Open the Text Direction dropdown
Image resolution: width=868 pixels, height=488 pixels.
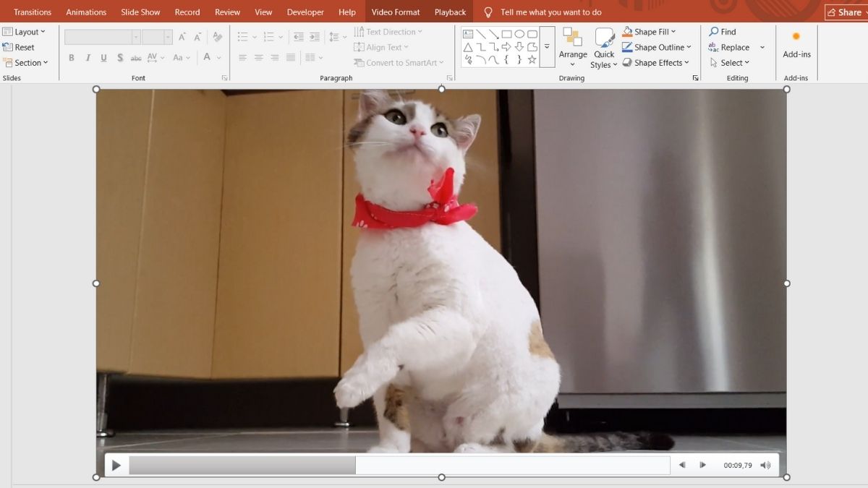(x=391, y=31)
